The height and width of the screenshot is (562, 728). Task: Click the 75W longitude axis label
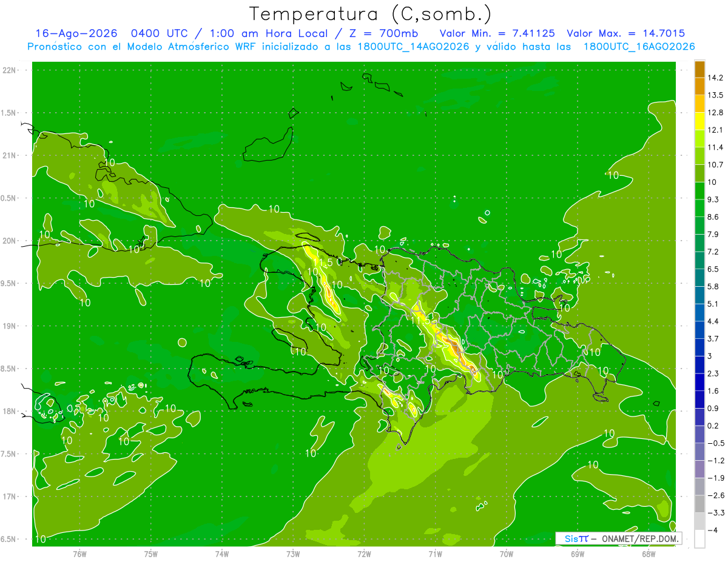151,554
